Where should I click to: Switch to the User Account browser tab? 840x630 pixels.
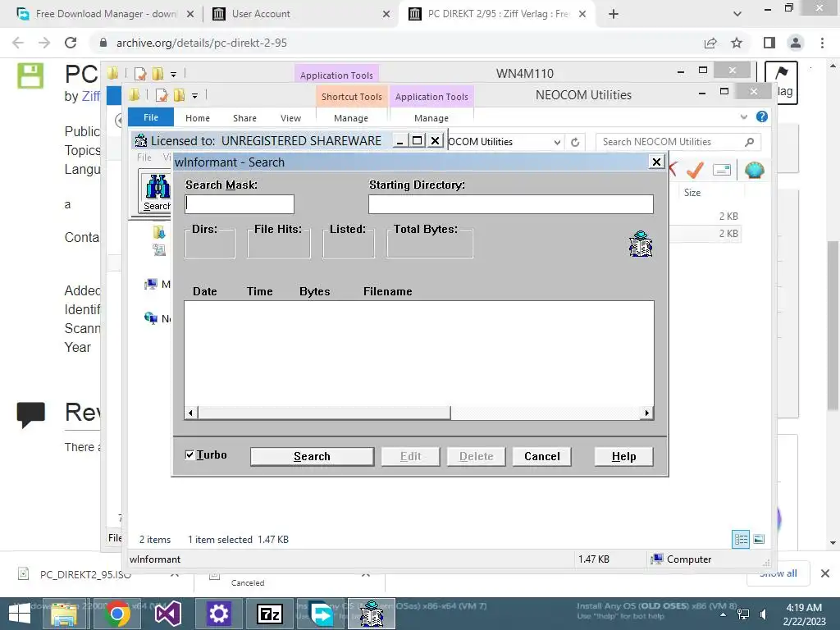coord(302,14)
